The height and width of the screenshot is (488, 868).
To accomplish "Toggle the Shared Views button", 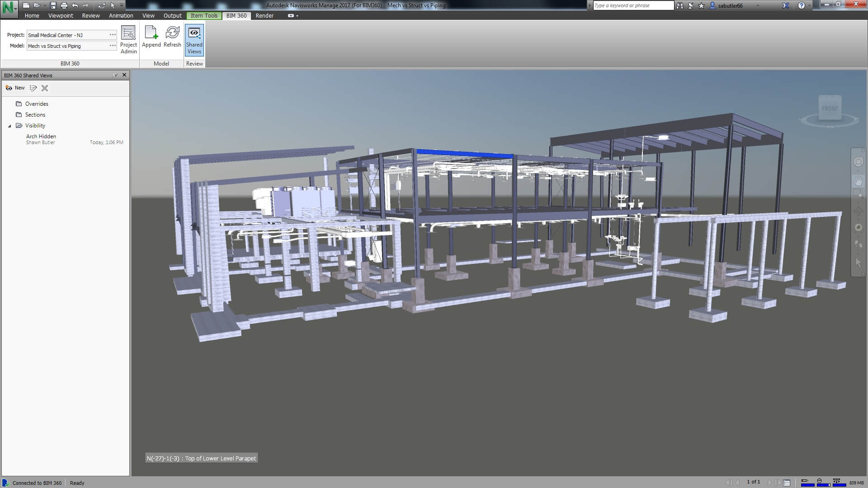I will click(x=194, y=40).
